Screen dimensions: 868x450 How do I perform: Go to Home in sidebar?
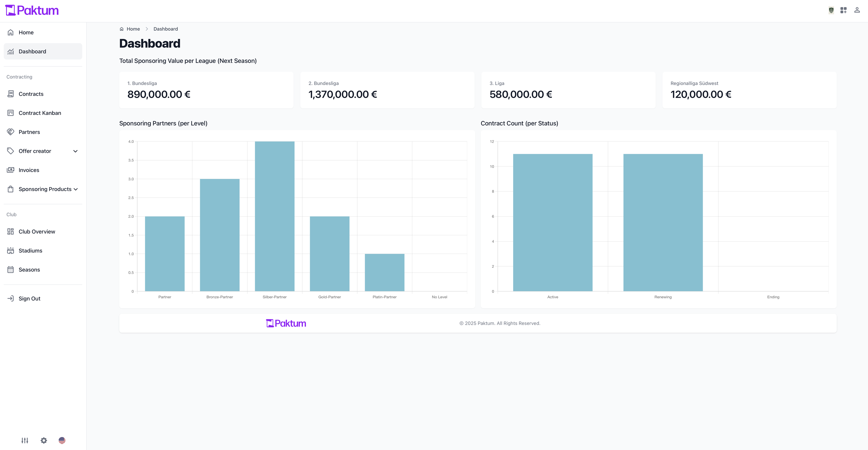(43, 32)
